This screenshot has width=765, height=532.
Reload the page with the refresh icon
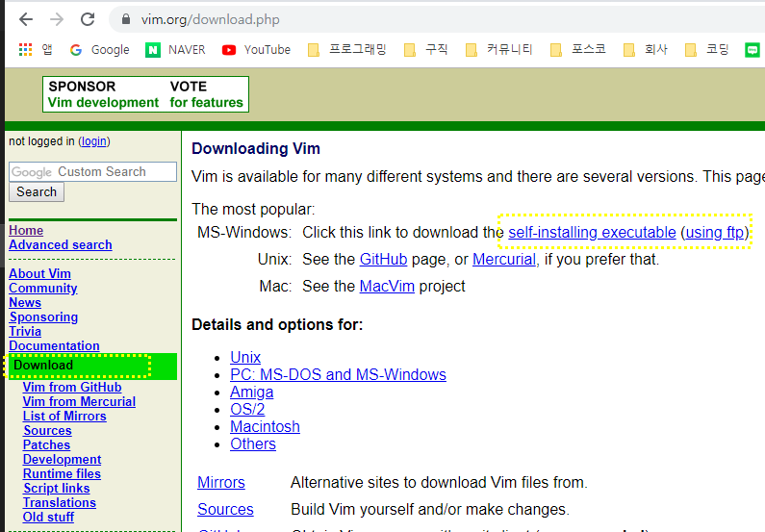pyautogui.click(x=88, y=19)
